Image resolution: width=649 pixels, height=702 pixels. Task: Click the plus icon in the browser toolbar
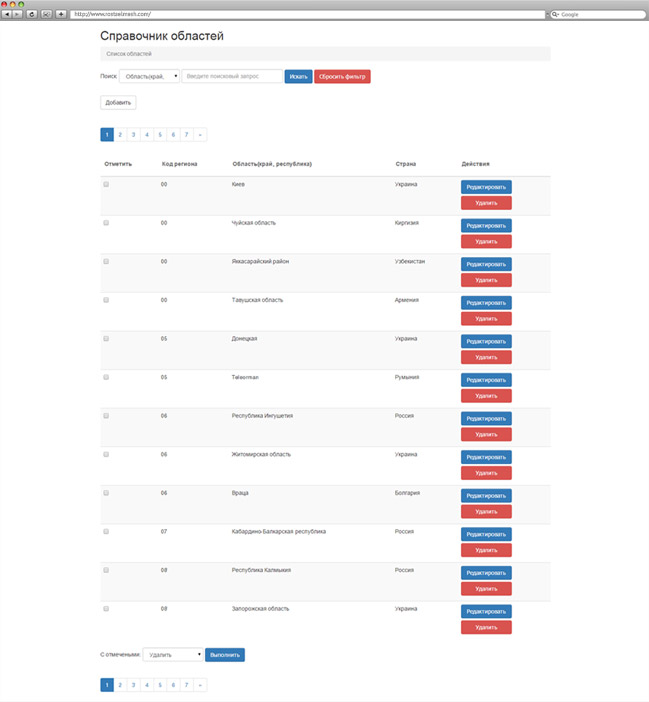tap(61, 14)
